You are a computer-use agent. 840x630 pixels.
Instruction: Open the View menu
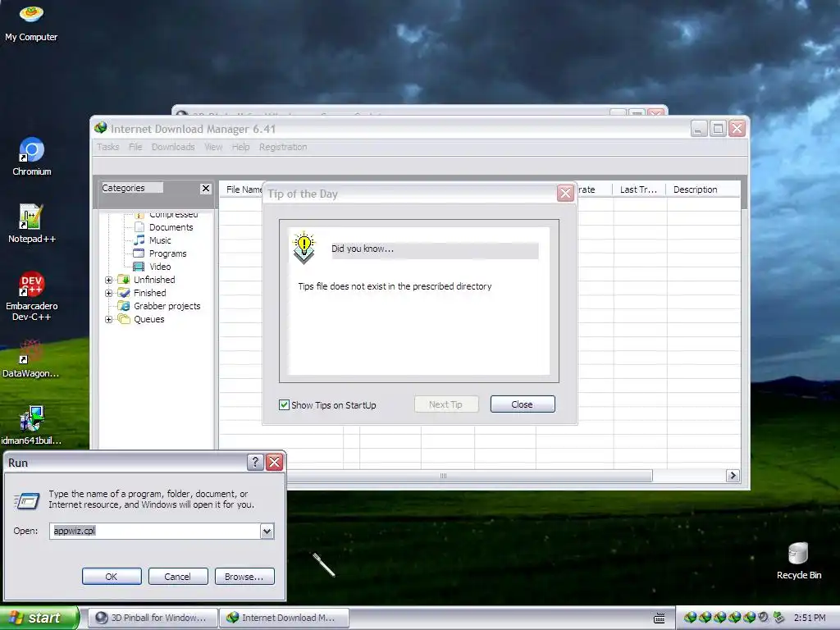pyautogui.click(x=213, y=147)
